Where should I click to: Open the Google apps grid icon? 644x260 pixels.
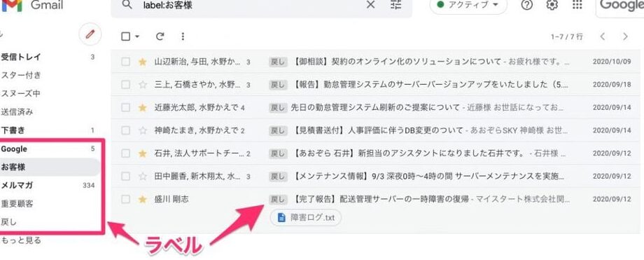tap(577, 5)
